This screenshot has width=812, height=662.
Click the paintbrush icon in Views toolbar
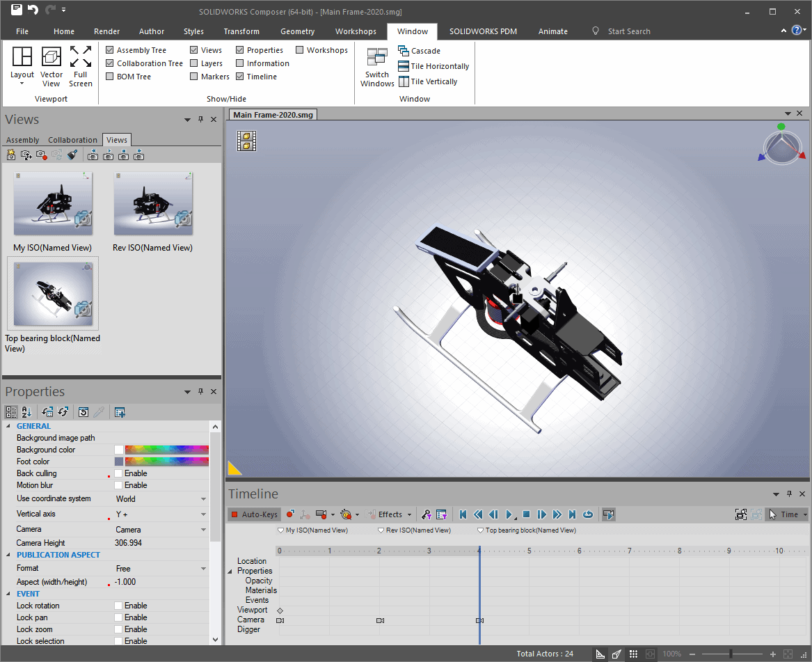pos(72,155)
